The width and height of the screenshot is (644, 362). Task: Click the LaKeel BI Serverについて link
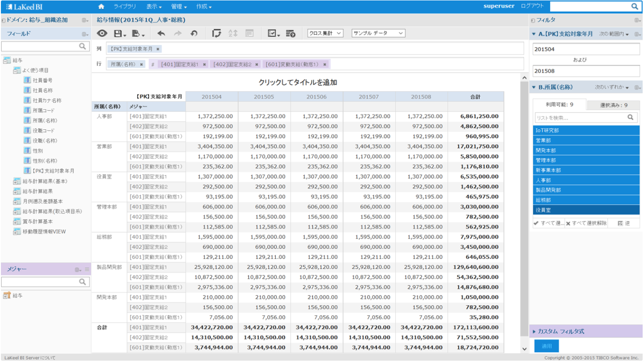tap(30, 358)
